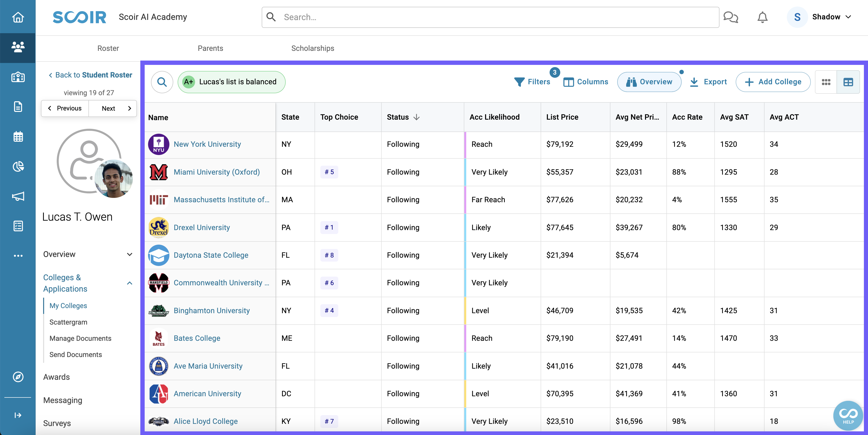Click the Avg SAT column header
868x435 pixels.
tap(734, 117)
